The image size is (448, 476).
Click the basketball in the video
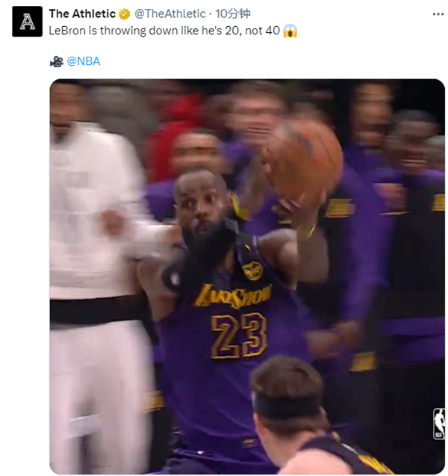click(302, 161)
